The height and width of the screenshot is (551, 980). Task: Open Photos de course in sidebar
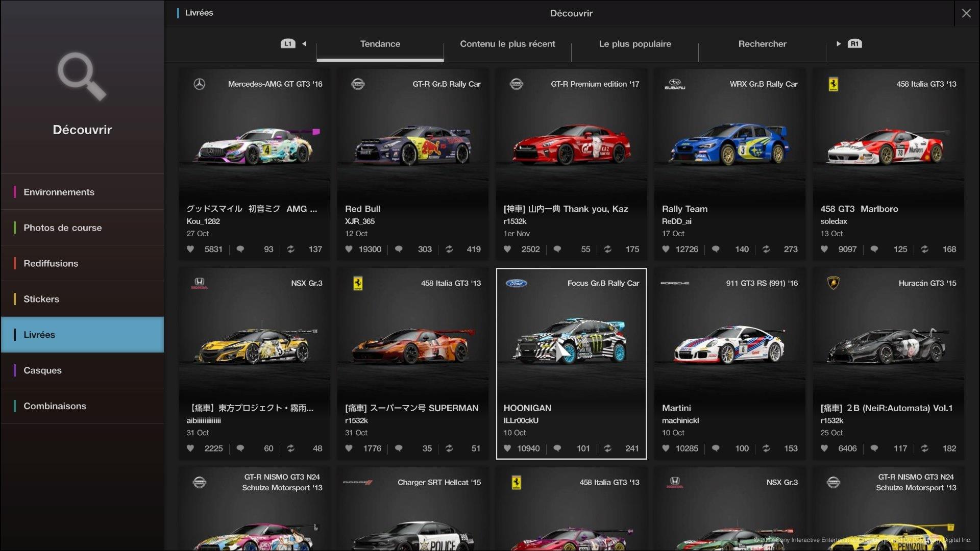(x=82, y=228)
